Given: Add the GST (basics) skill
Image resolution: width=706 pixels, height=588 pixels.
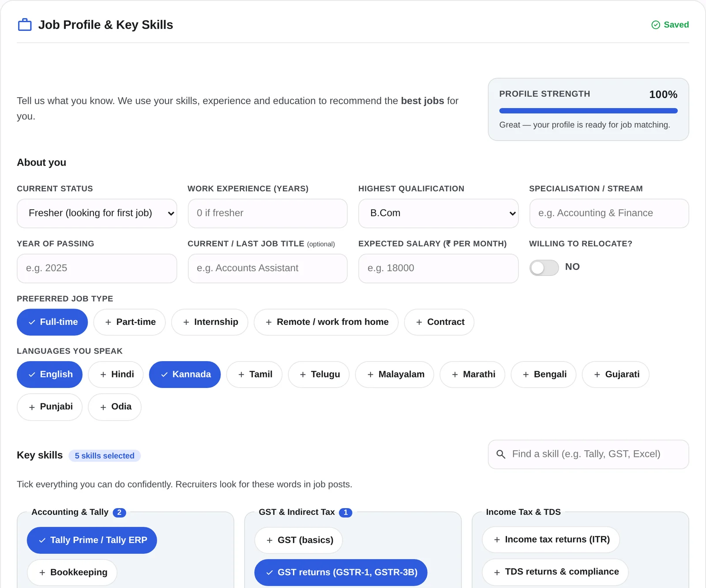Looking at the screenshot, I should pos(298,540).
